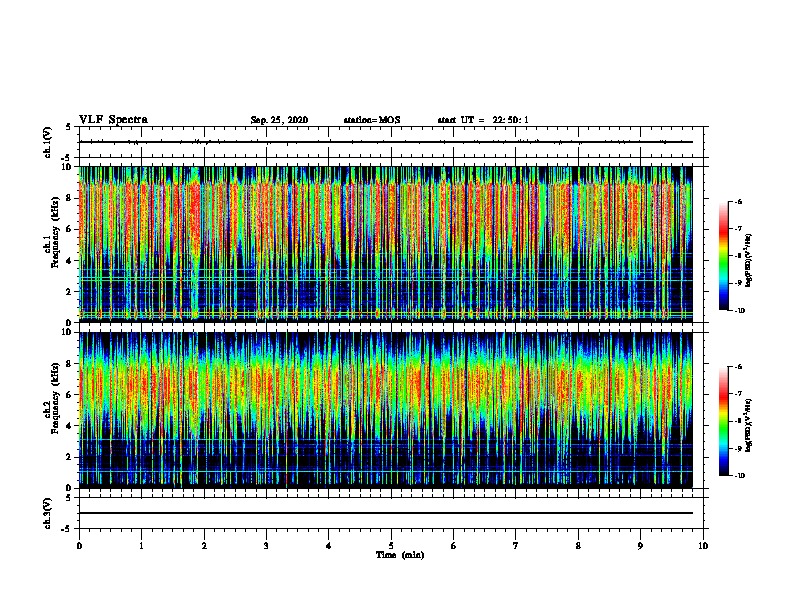Click the -10 label on ch.1 colorbar
The image size is (792, 612).
pyautogui.click(x=739, y=311)
